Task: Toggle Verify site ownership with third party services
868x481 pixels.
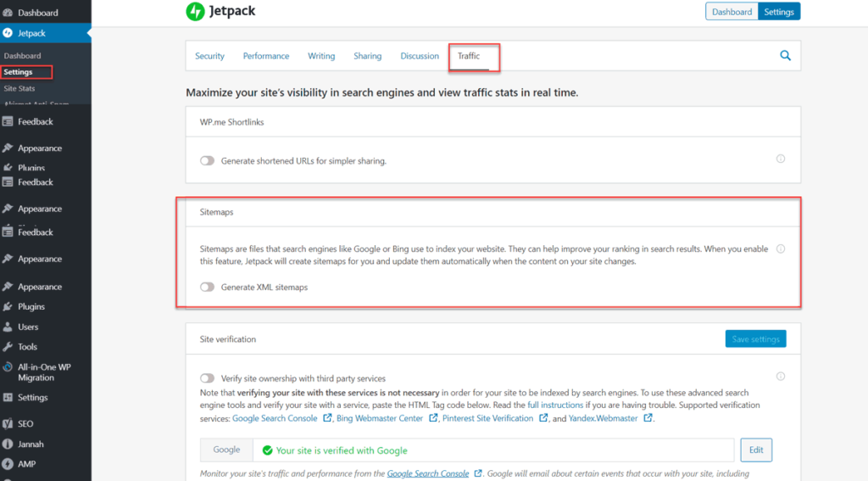Action: (x=207, y=378)
